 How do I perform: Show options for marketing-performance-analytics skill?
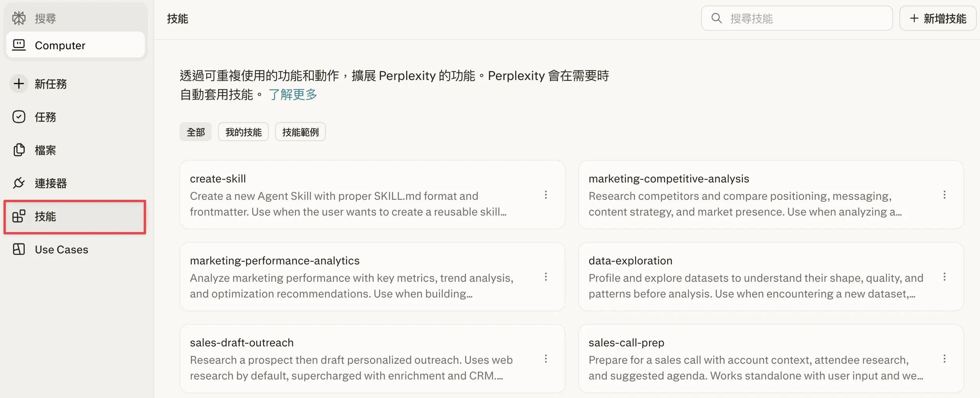click(x=545, y=277)
